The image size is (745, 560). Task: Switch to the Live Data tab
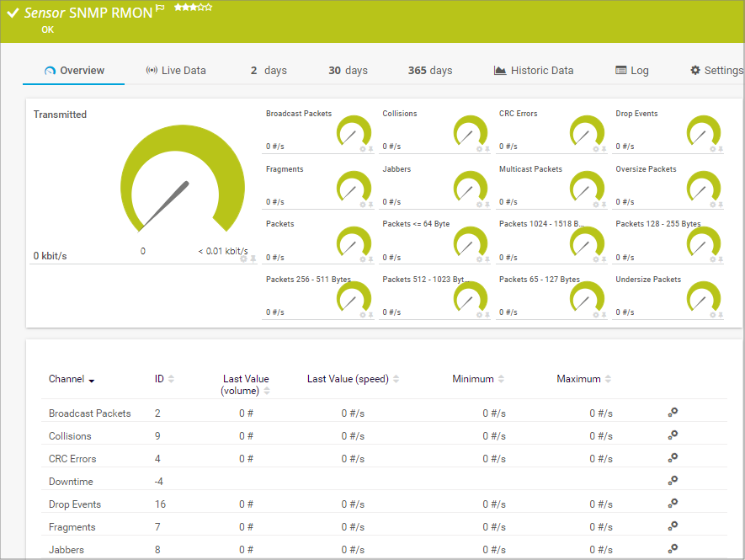(175, 71)
